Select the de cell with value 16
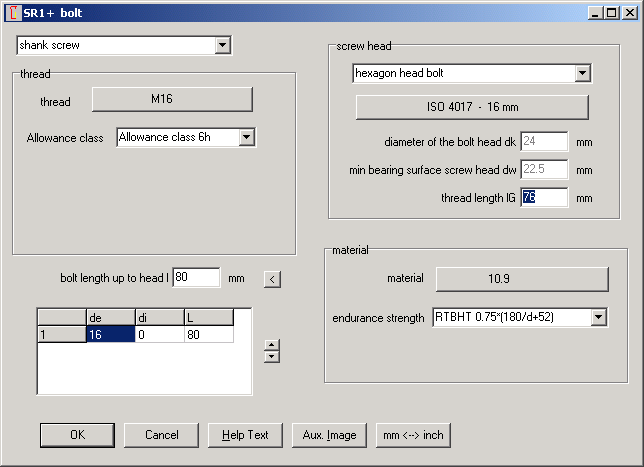The width and height of the screenshot is (644, 467). click(x=110, y=335)
